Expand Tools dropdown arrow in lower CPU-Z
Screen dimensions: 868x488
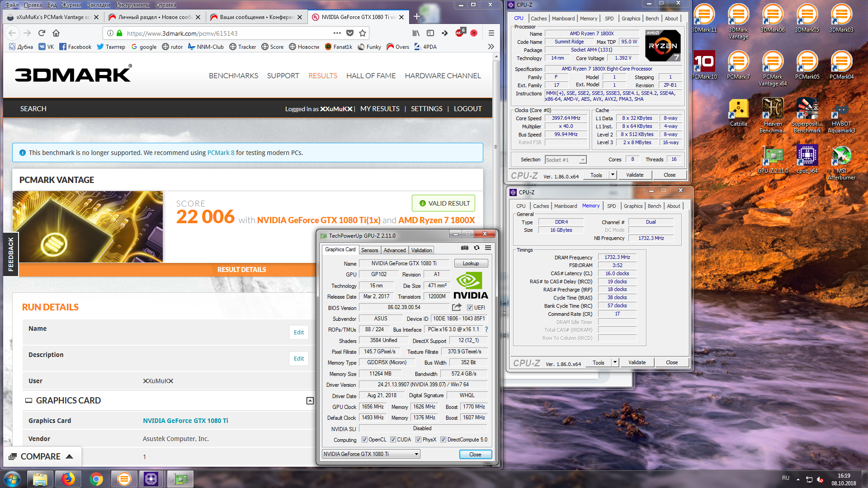[x=615, y=362]
